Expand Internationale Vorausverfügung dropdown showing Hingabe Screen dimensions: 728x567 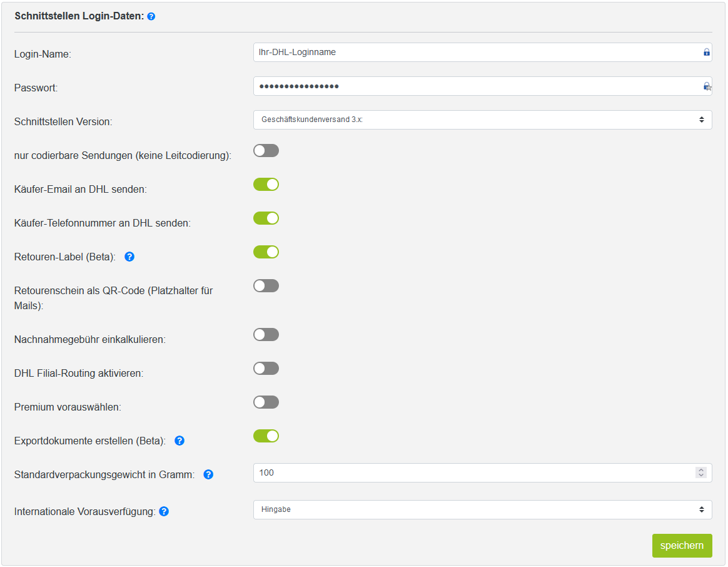tap(482, 510)
